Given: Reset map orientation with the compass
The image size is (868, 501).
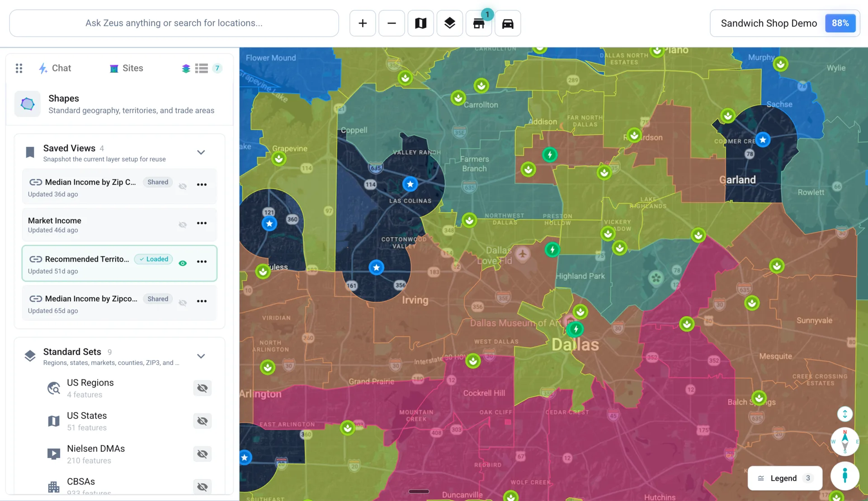Looking at the screenshot, I should [844, 441].
